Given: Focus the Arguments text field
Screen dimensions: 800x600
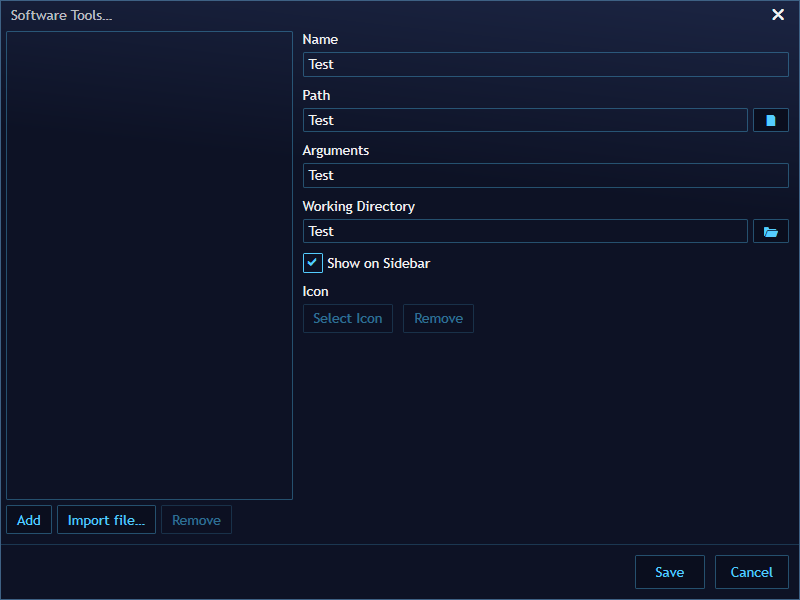Looking at the screenshot, I should tap(545, 175).
